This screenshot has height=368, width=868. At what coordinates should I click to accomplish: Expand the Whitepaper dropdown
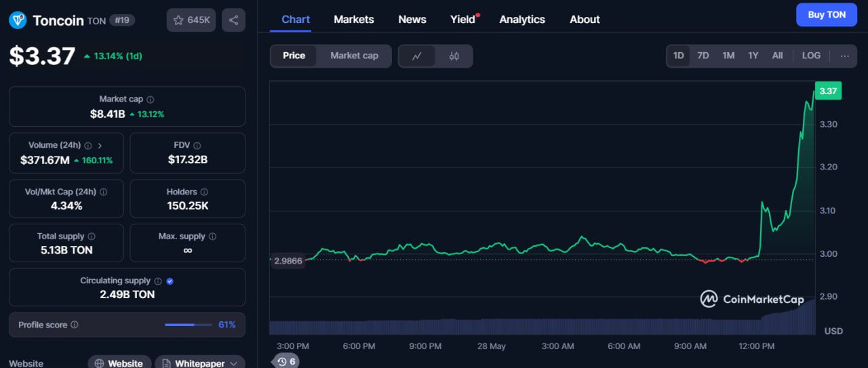tap(199, 363)
